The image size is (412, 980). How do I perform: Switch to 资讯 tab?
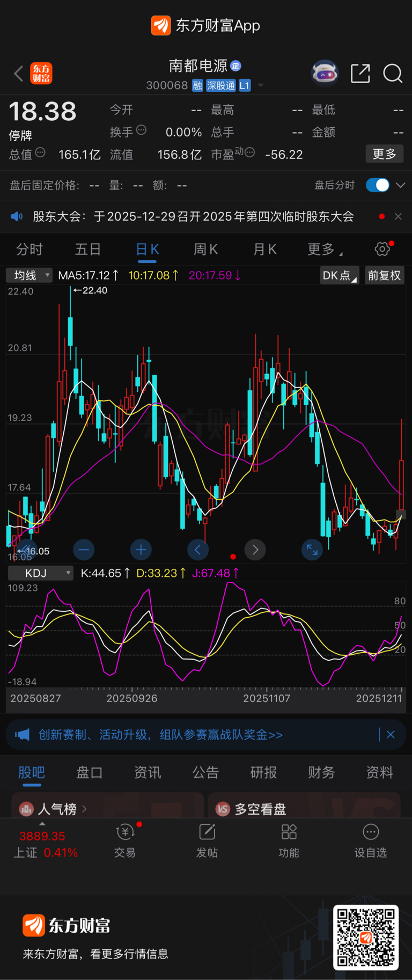148,772
